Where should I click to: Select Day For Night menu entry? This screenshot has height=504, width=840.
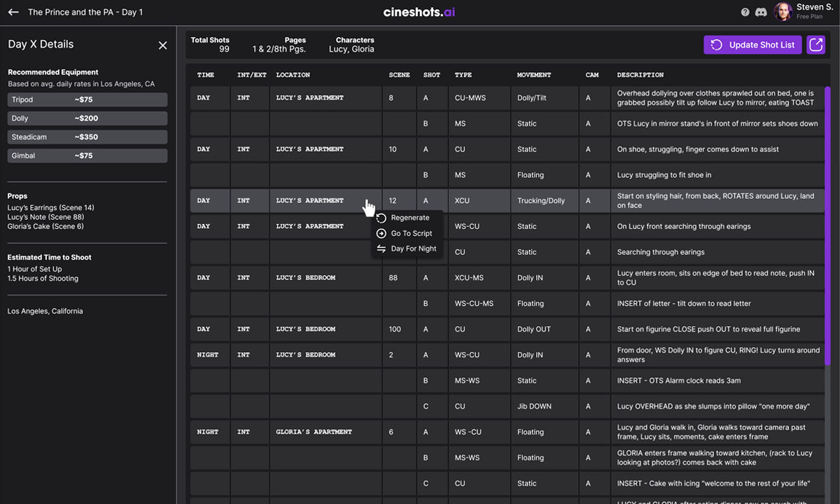click(x=414, y=249)
